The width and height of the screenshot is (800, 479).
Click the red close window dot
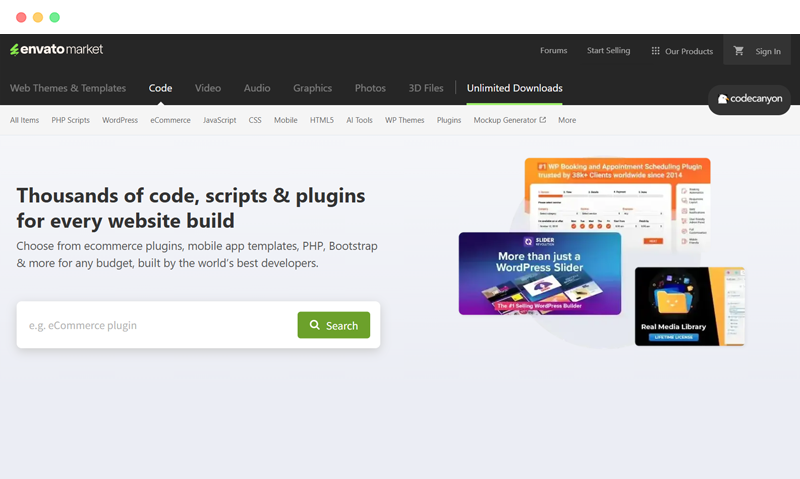(21, 17)
